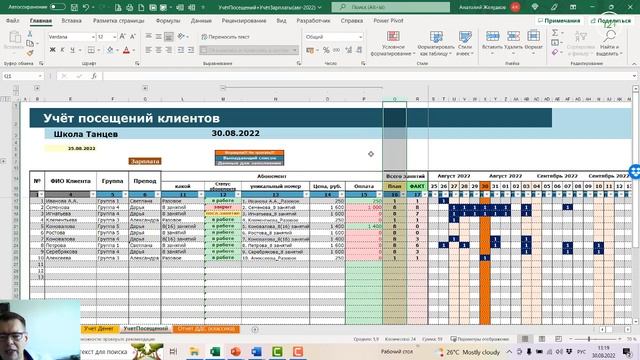Open the Разметка страницы tab
Screen dimensions: 640x360
coord(118,20)
